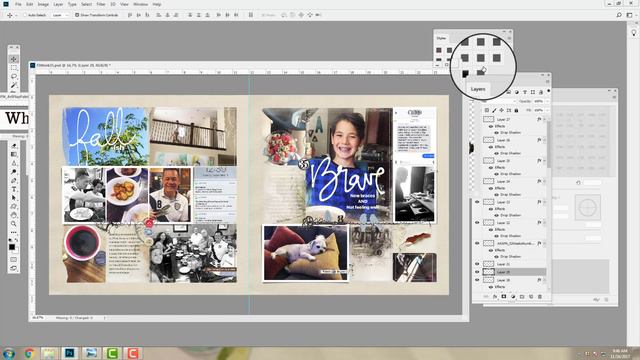Open the Auto-Select Layer dropdown

pyautogui.click(x=60, y=15)
